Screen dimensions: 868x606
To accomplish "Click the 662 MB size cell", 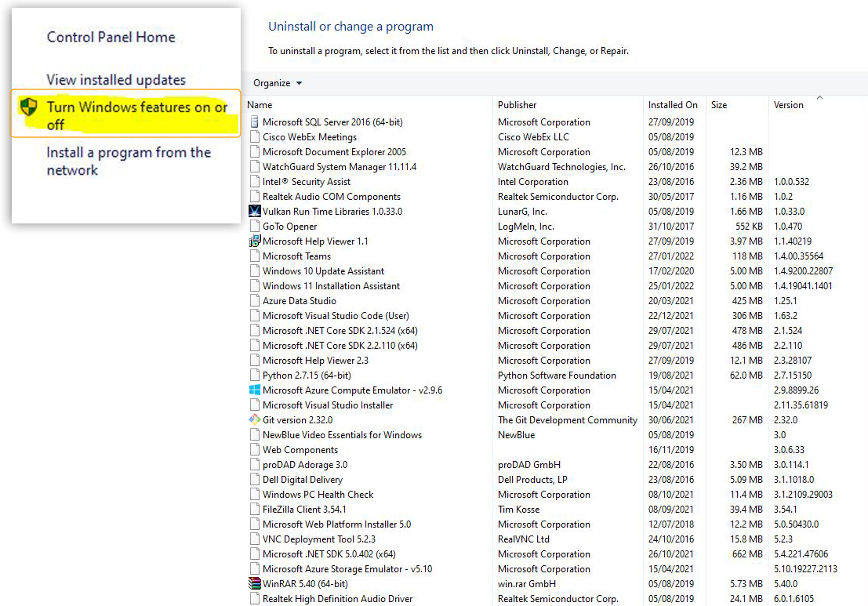I will coord(746,554).
